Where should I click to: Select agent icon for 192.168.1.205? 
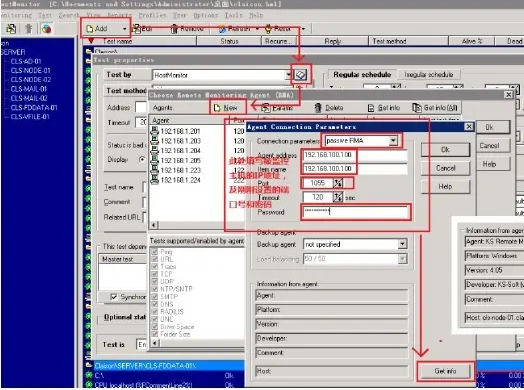pos(155,160)
